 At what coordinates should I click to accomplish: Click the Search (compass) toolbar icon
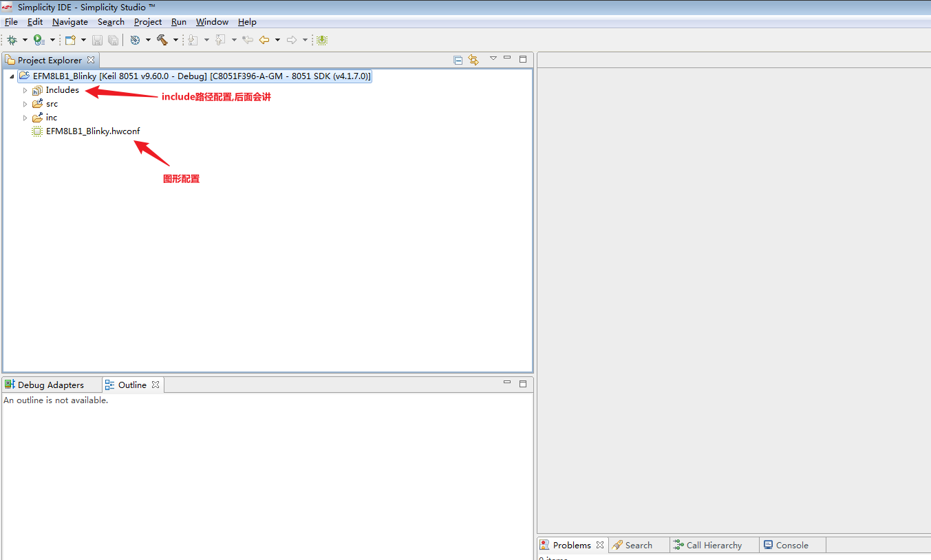[x=136, y=39]
